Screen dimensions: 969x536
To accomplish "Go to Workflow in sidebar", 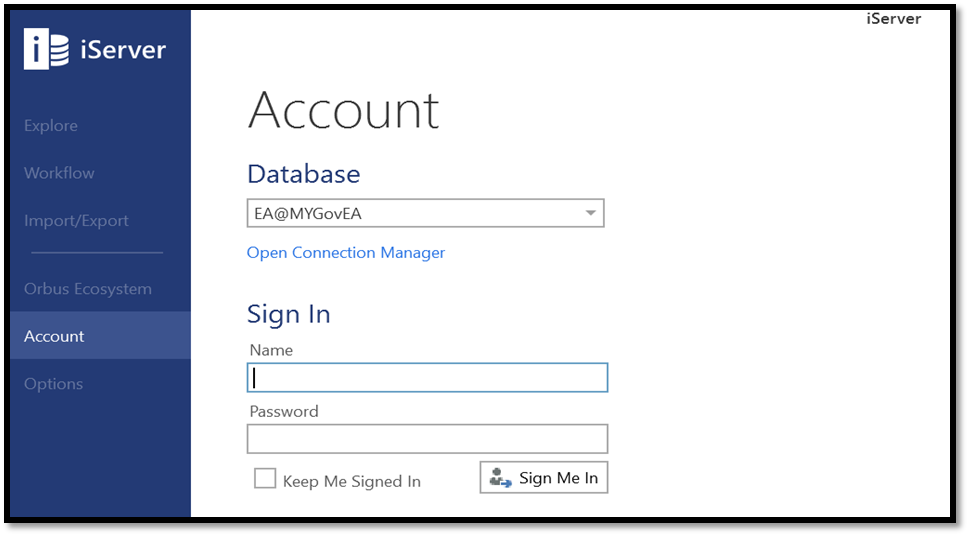I will [x=59, y=173].
